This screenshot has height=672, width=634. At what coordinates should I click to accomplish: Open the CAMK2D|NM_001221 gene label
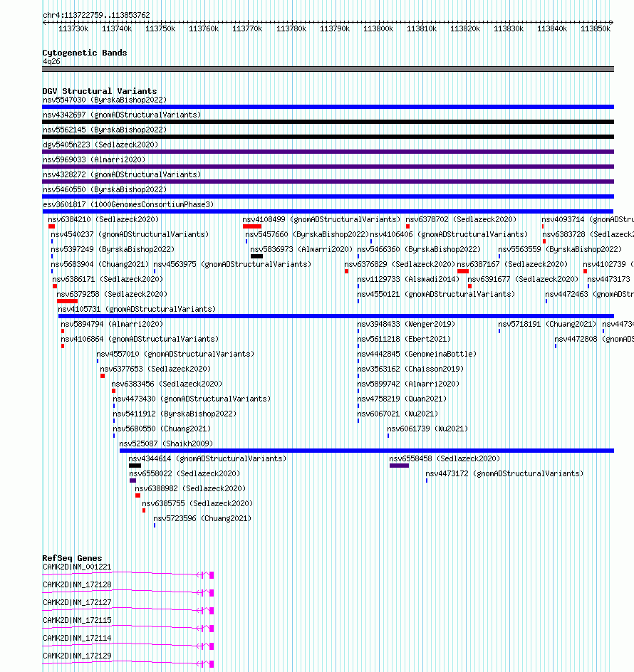pos(77,567)
